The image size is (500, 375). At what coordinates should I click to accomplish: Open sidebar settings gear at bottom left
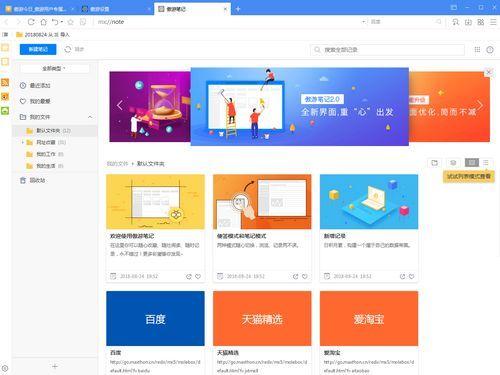click(5, 368)
